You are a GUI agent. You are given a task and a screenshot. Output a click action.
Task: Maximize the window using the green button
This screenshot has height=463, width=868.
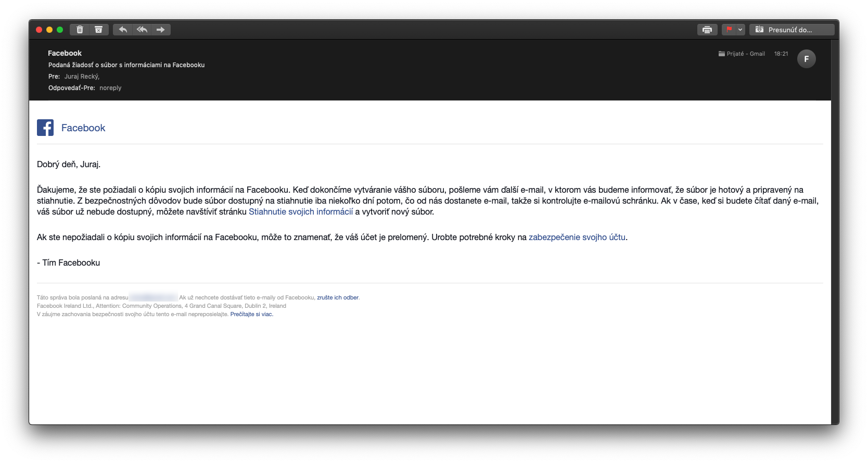(x=60, y=30)
